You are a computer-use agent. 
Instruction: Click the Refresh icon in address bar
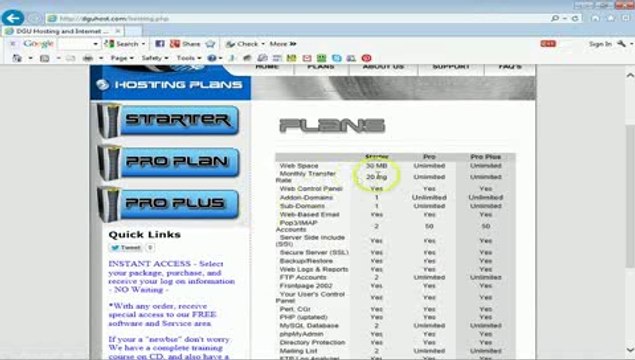click(x=575, y=19)
